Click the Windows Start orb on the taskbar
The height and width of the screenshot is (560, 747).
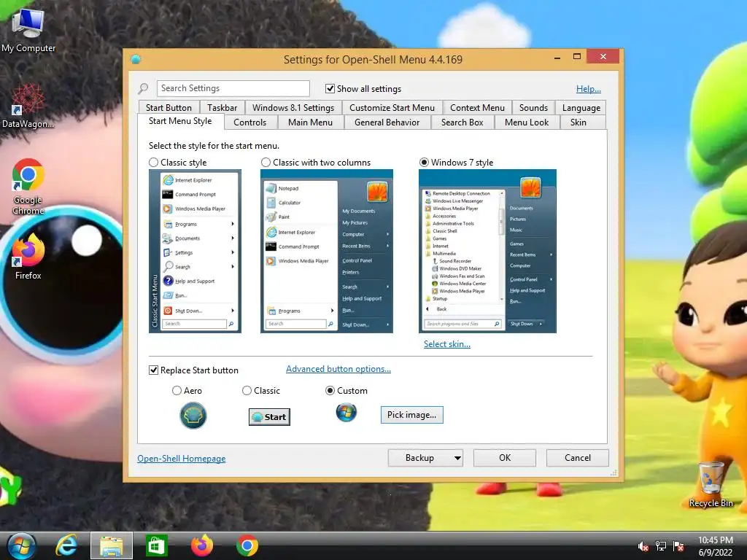tap(21, 546)
